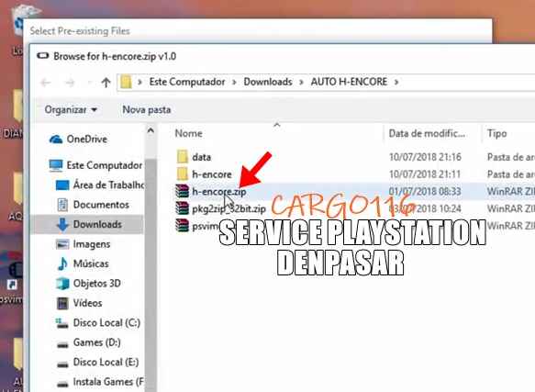
Task: Select the data folder
Action: (x=201, y=157)
